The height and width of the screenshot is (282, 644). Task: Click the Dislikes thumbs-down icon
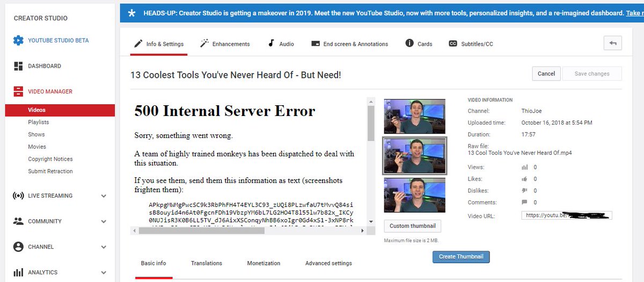pyautogui.click(x=525, y=191)
